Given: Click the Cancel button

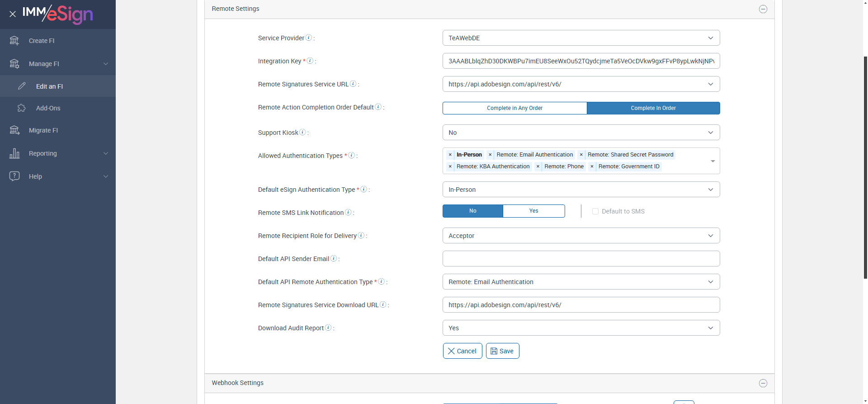Looking at the screenshot, I should 462,351.
